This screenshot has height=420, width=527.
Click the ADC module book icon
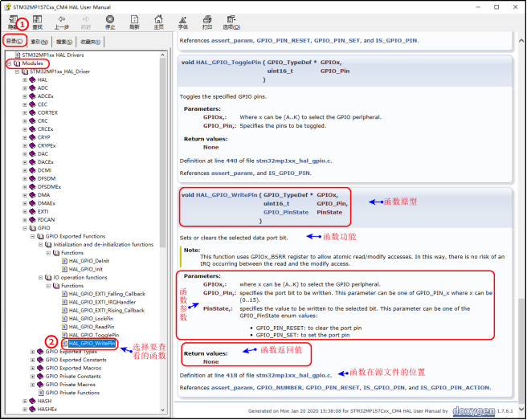click(32, 88)
